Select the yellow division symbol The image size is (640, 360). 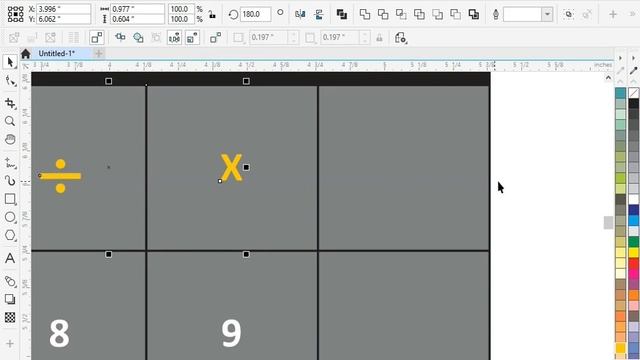point(60,176)
